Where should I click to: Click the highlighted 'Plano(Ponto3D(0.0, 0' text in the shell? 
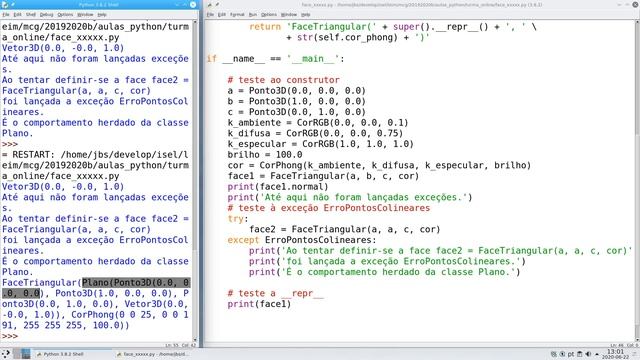coord(136,282)
